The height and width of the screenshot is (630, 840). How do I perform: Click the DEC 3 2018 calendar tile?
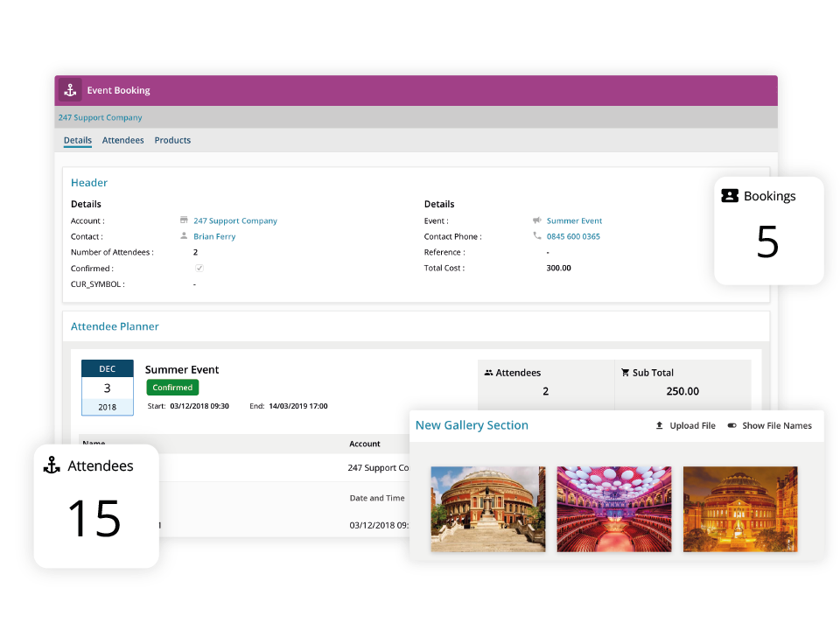(107, 388)
